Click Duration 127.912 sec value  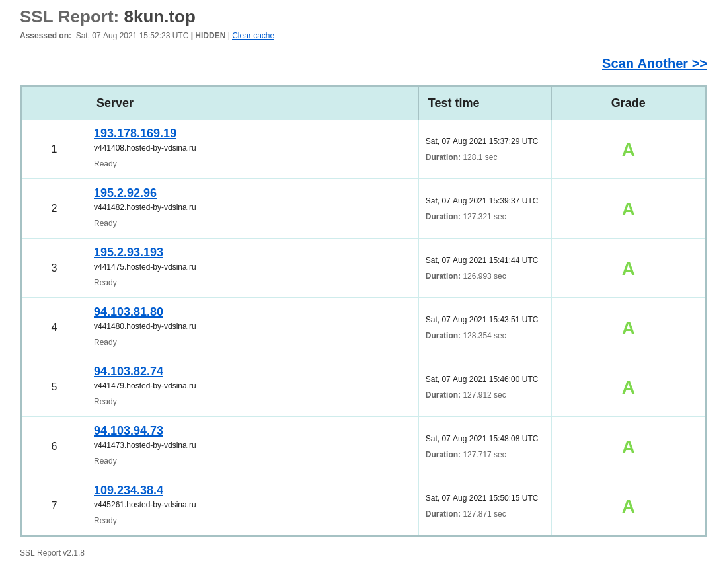(x=484, y=395)
